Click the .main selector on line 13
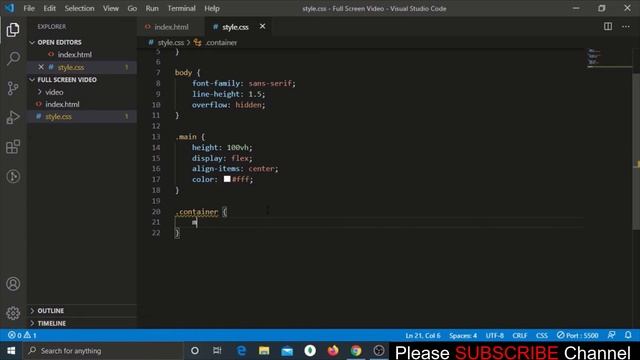The height and width of the screenshot is (360, 640). pos(186,137)
